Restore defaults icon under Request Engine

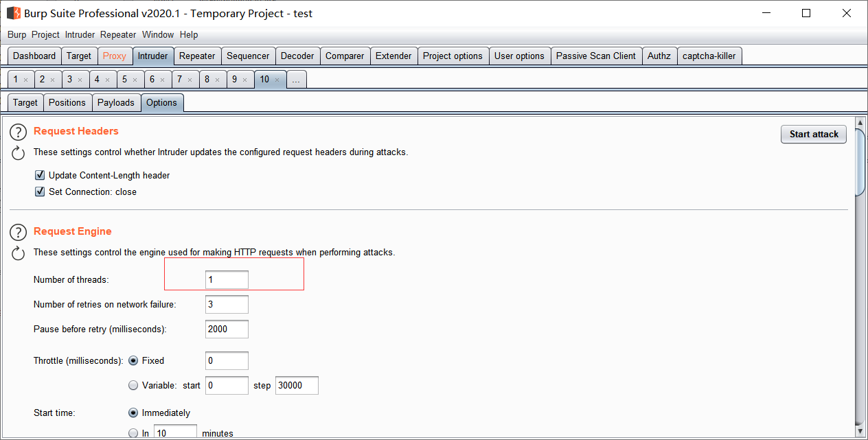pos(19,253)
